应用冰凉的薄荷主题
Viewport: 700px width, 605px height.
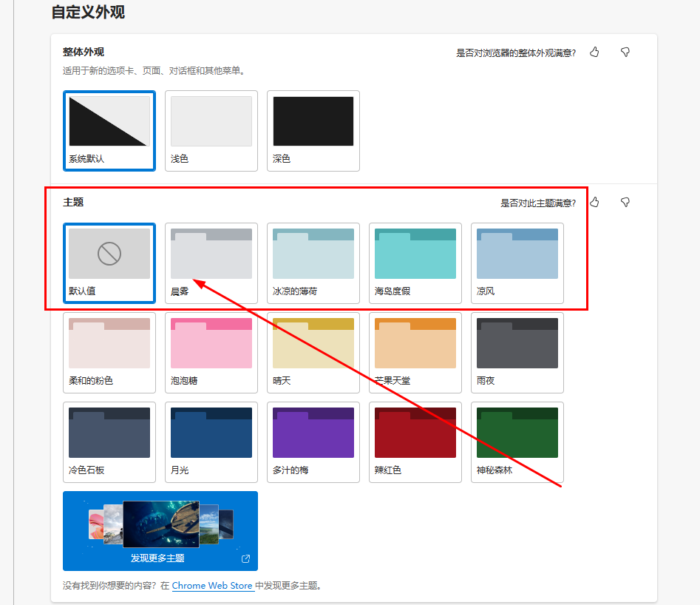(313, 263)
